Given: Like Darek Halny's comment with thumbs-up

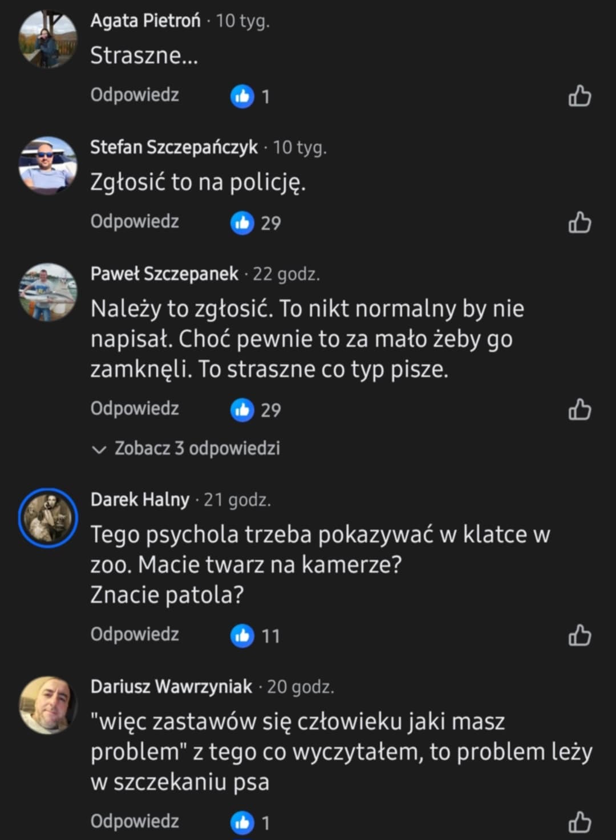Looking at the screenshot, I should click(579, 635).
